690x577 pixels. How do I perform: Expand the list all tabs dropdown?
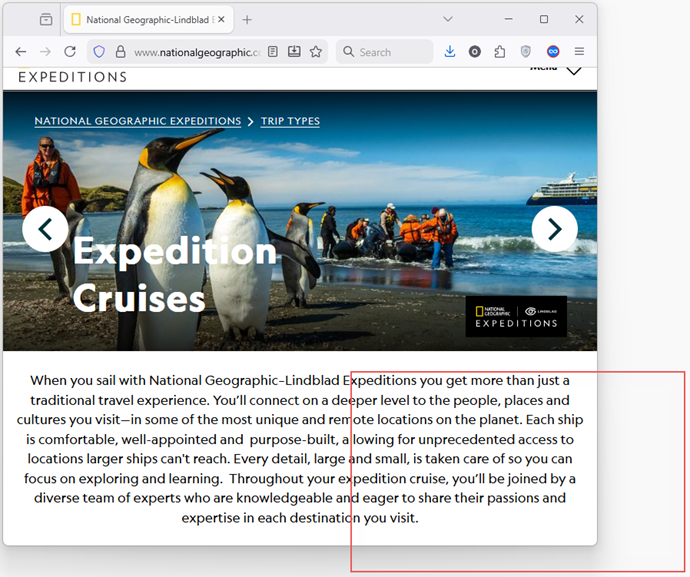pos(447,20)
